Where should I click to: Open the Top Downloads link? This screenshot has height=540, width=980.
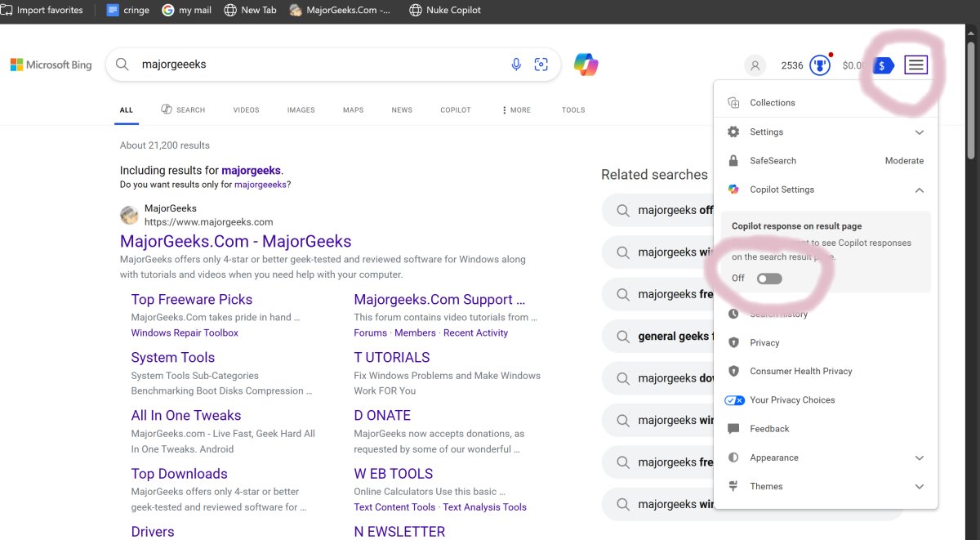pos(180,474)
